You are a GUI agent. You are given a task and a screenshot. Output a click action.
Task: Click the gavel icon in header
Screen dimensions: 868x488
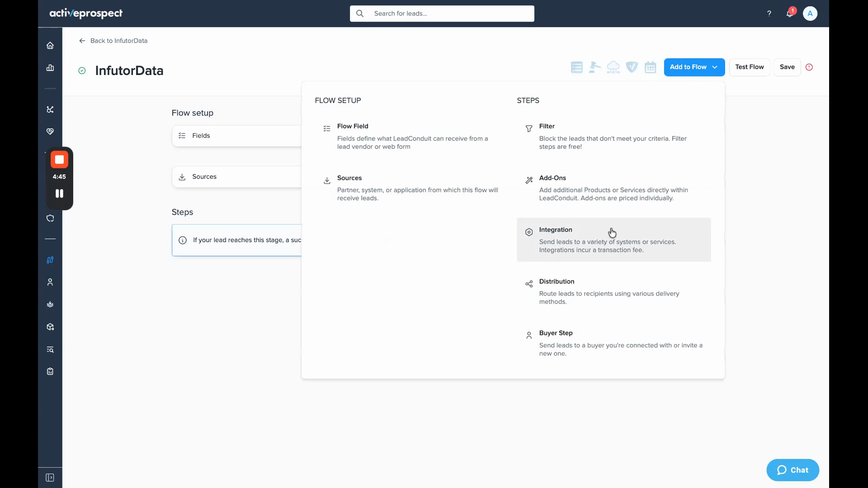(x=595, y=67)
